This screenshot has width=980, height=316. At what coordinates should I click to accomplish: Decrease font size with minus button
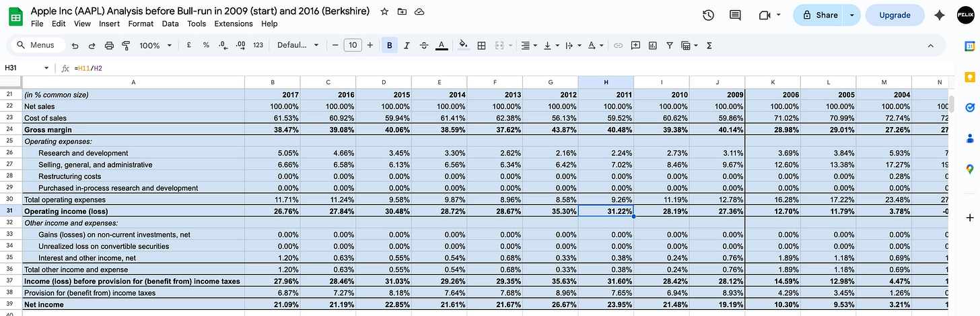[335, 45]
